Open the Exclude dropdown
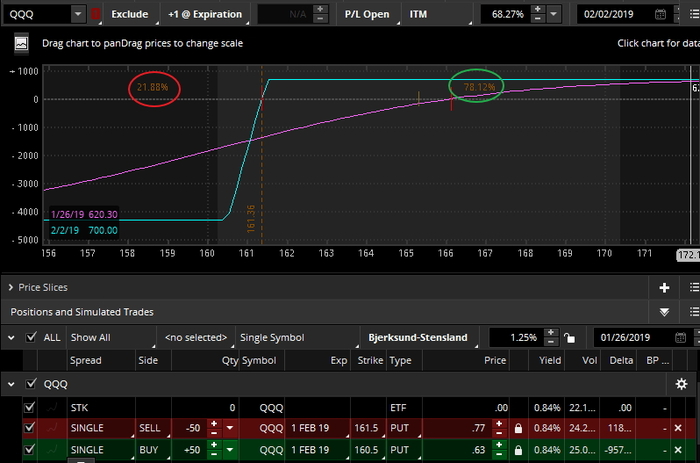Screen dimensions: 700x463 tap(130, 14)
